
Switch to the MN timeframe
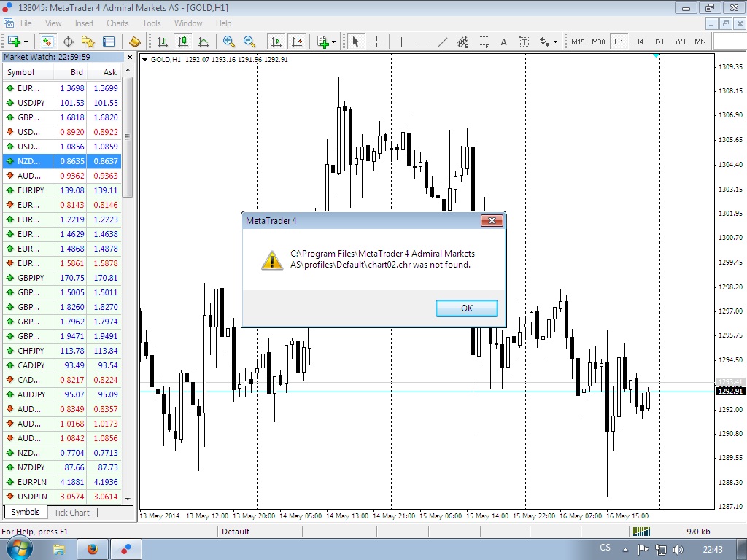[x=700, y=42]
